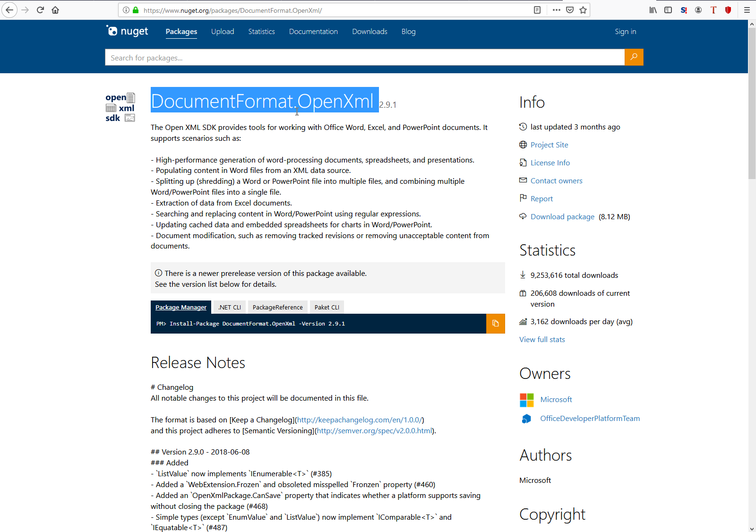
Task: Click the Release Notes heading
Action: [x=198, y=363]
